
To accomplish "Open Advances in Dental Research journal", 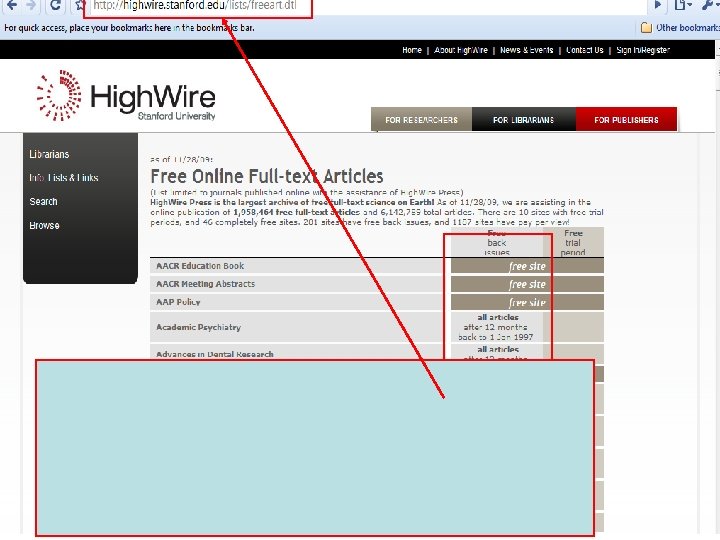I will 214,354.
